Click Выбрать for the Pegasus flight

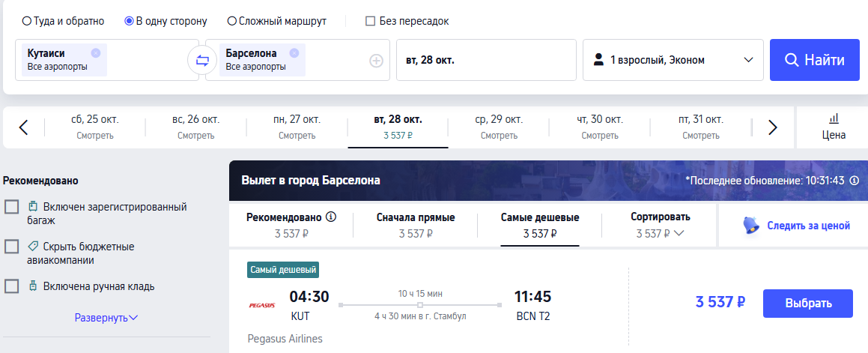pyautogui.click(x=807, y=303)
